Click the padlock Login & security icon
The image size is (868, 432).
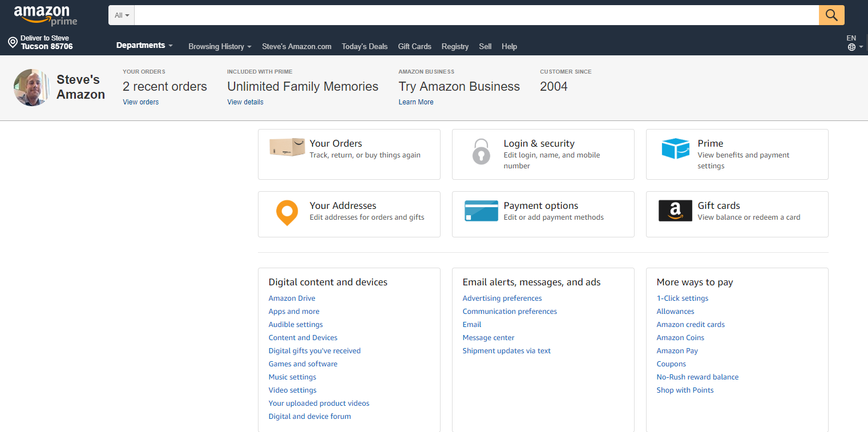(x=481, y=152)
